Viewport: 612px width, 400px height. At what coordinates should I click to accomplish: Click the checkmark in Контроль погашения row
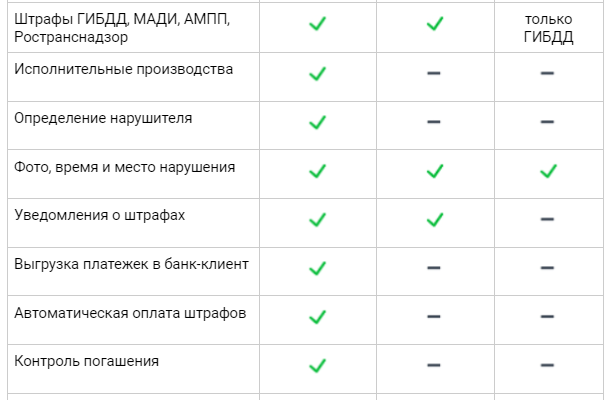click(318, 365)
